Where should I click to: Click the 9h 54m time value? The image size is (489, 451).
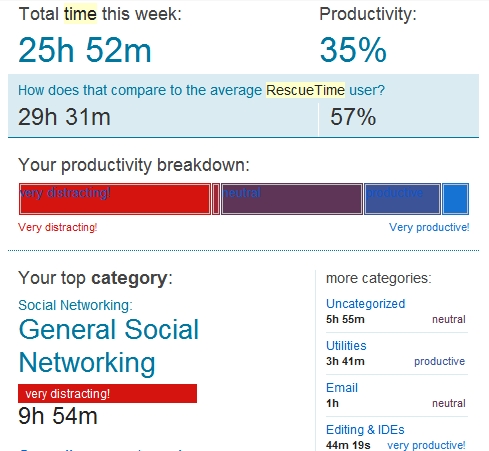click(x=58, y=416)
